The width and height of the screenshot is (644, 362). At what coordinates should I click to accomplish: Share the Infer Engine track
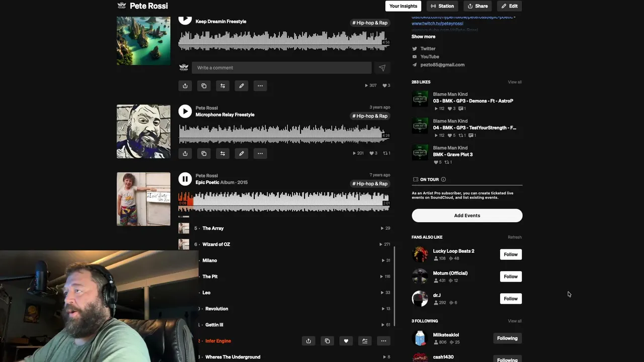pos(308,341)
